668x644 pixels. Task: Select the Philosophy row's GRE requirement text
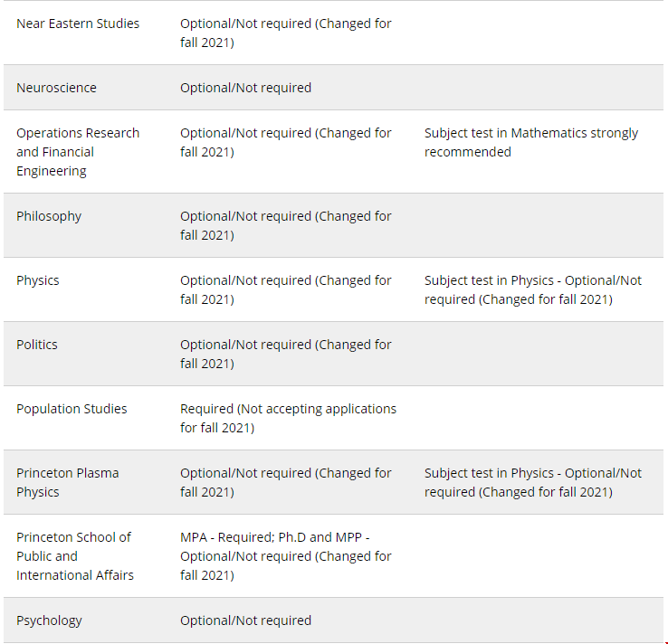(286, 225)
